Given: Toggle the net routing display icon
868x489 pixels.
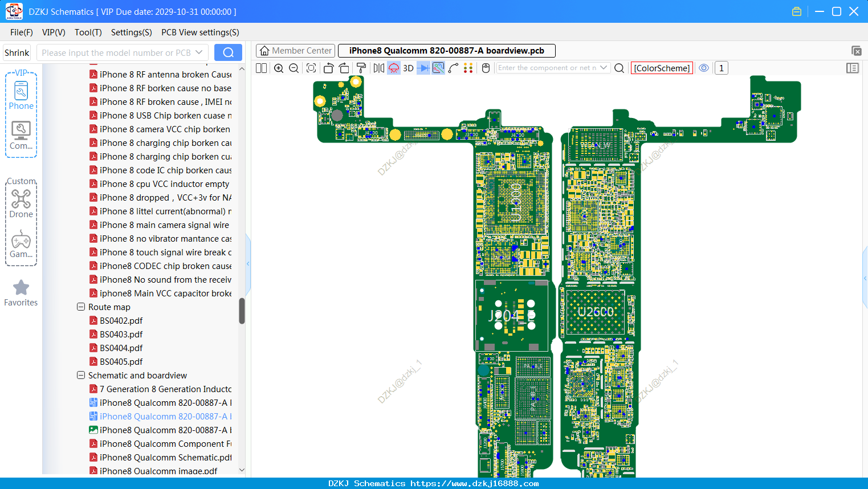Looking at the screenshot, I should (x=438, y=68).
